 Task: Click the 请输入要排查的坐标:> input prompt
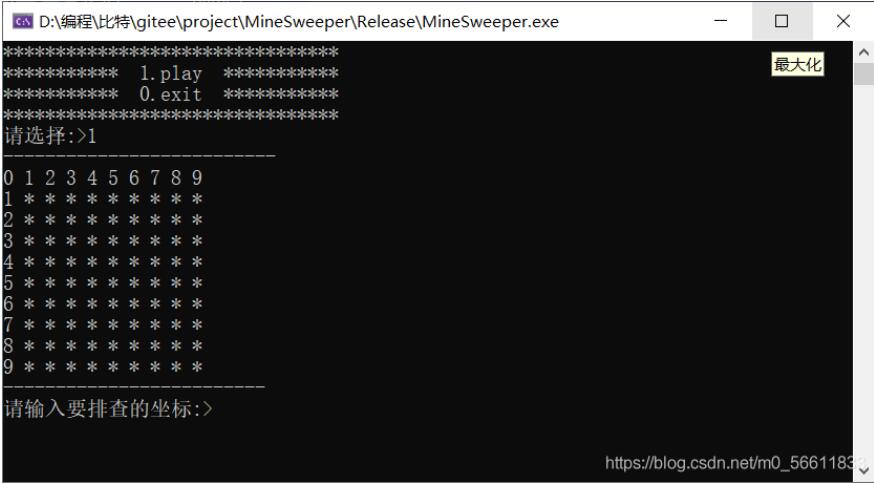[108, 408]
